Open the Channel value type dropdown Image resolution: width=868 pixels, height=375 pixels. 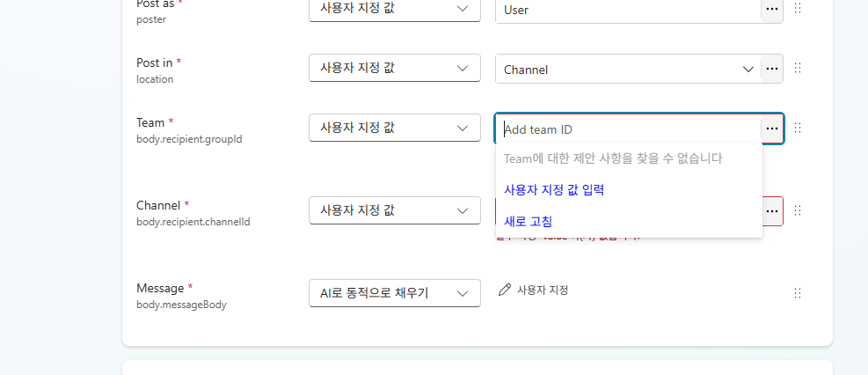click(395, 210)
